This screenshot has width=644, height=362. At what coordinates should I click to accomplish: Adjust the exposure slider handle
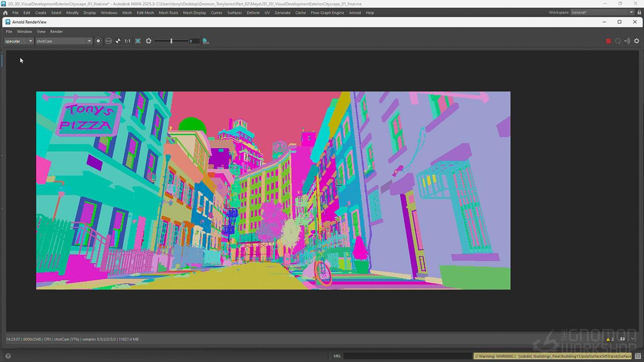pyautogui.click(x=171, y=41)
